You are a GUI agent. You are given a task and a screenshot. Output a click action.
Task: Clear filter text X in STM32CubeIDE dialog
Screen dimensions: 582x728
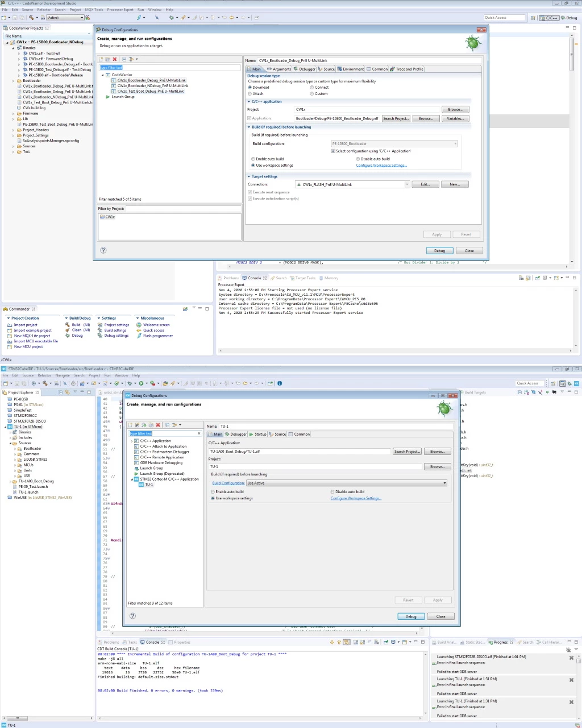tap(199, 433)
